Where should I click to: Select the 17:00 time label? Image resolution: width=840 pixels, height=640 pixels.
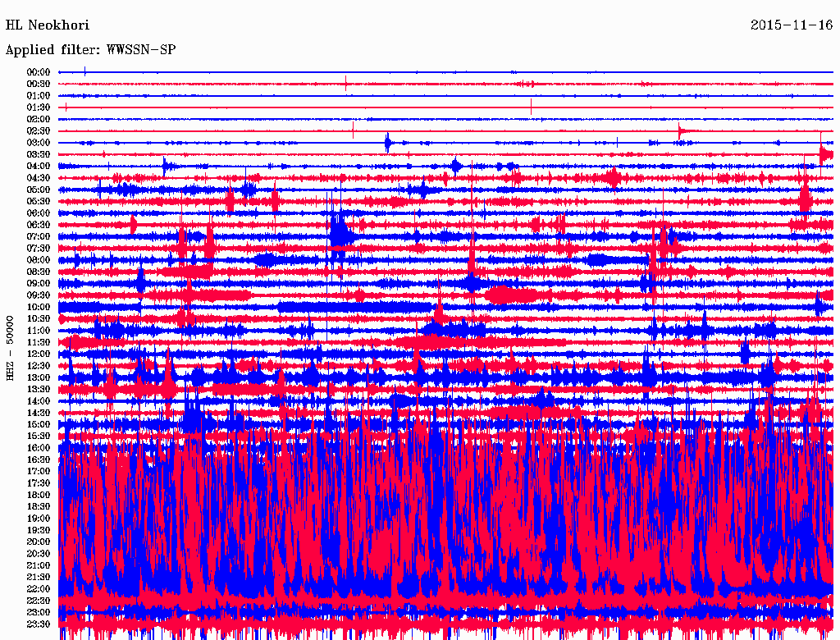click(x=39, y=472)
